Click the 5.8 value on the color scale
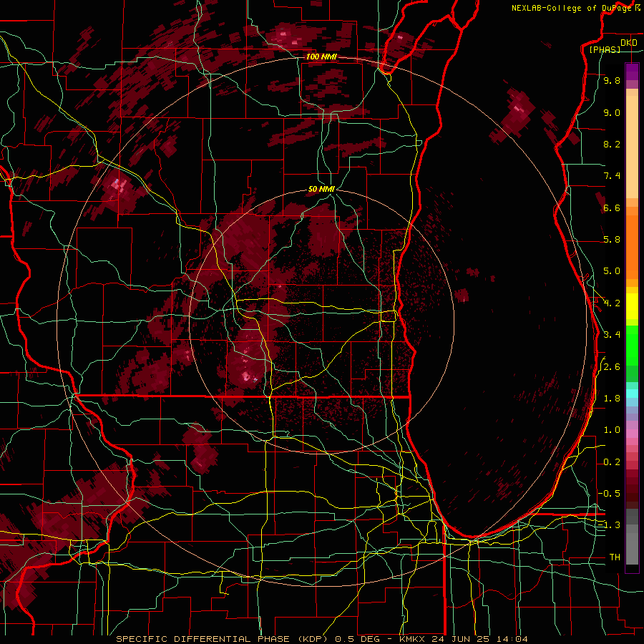The height and width of the screenshot is (644, 644). [x=612, y=240]
